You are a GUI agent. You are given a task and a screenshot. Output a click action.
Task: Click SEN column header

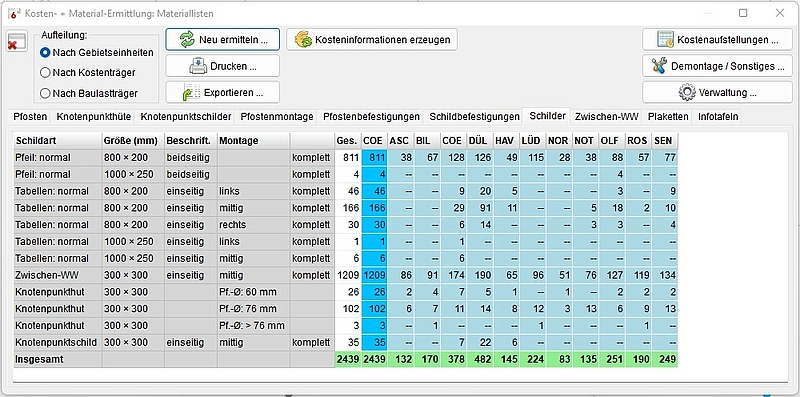(665, 141)
